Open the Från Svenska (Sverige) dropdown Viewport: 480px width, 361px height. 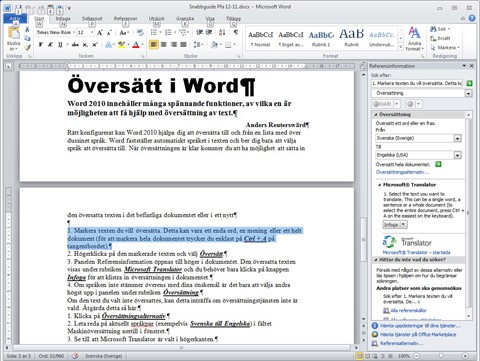(458, 138)
